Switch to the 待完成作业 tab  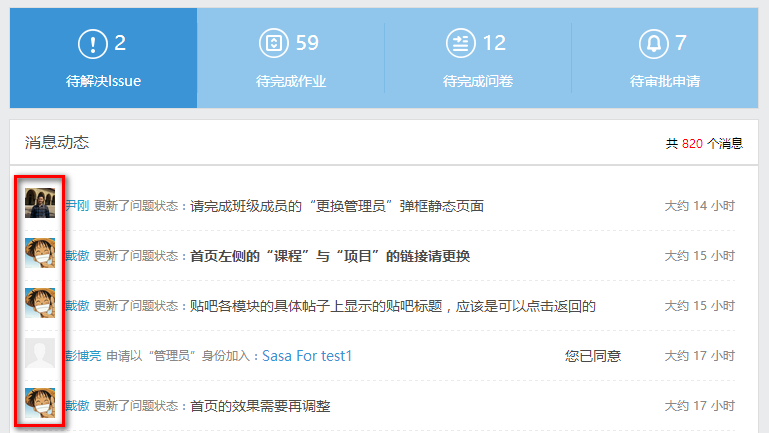click(x=291, y=58)
